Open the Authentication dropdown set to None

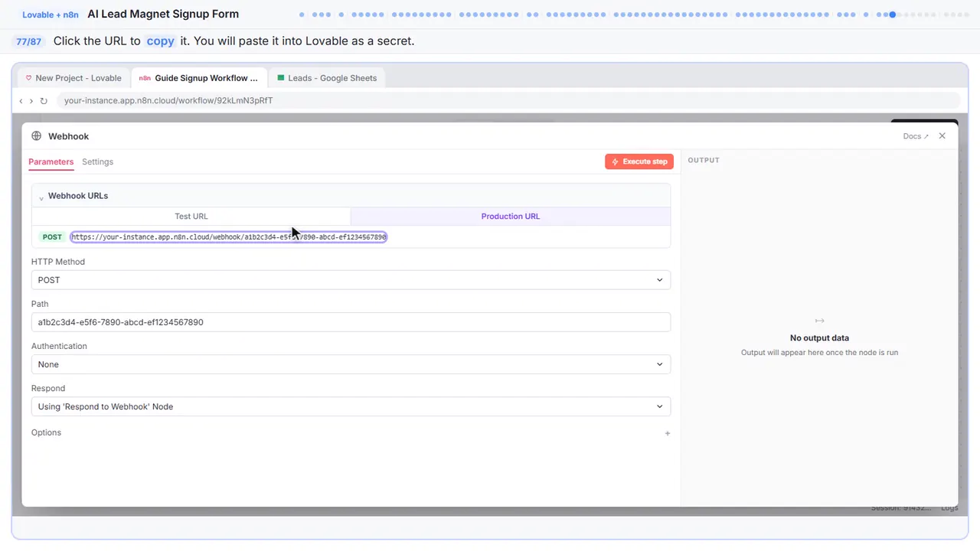pyautogui.click(x=351, y=364)
